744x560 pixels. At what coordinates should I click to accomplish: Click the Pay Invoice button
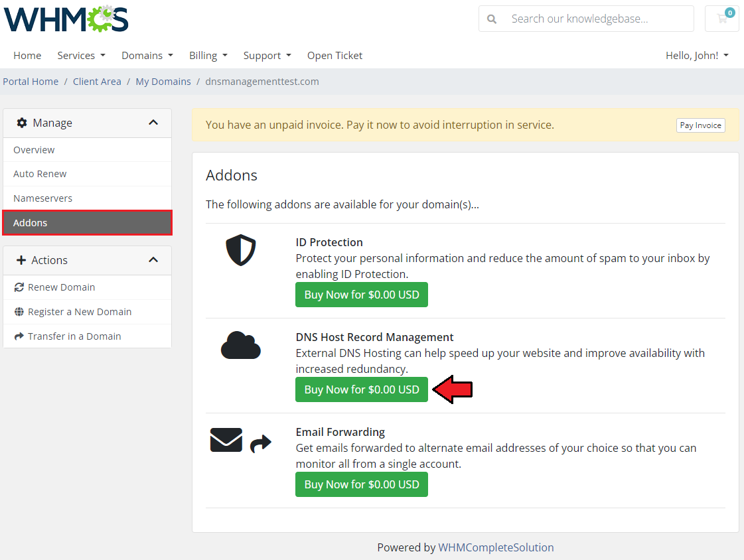(700, 125)
